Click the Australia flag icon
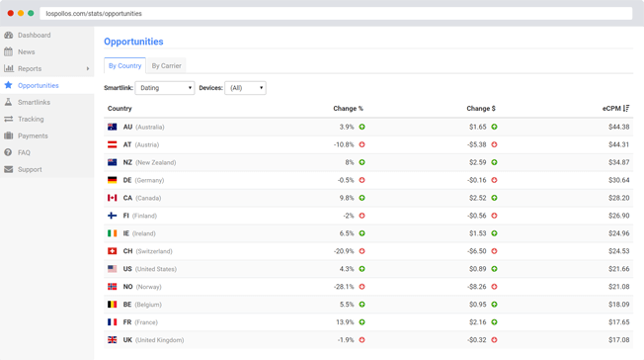 tap(113, 127)
